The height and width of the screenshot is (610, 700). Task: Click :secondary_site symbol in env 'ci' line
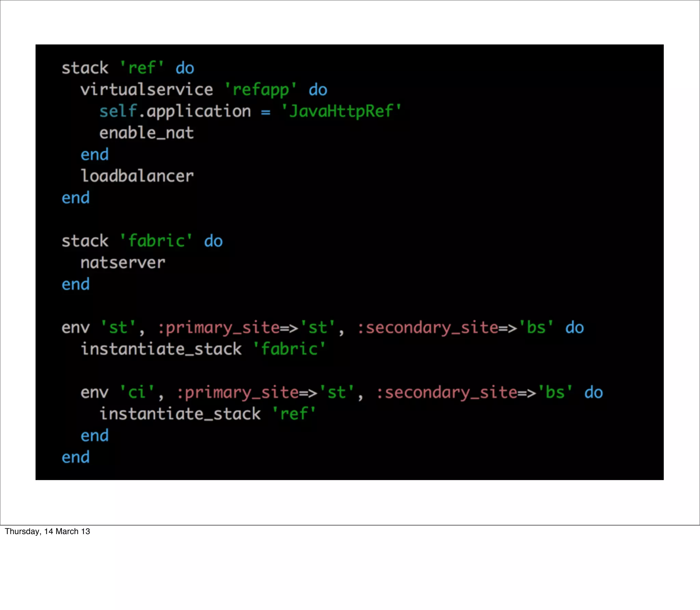coord(446,393)
